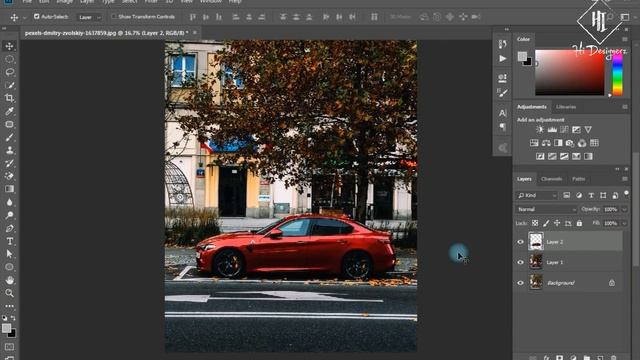Hide Layer 1 with its eye icon
Image resolution: width=640 pixels, height=360 pixels.
point(520,262)
